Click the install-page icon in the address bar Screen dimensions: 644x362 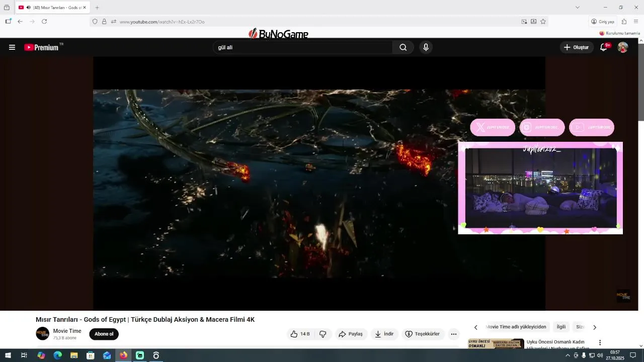click(x=533, y=22)
